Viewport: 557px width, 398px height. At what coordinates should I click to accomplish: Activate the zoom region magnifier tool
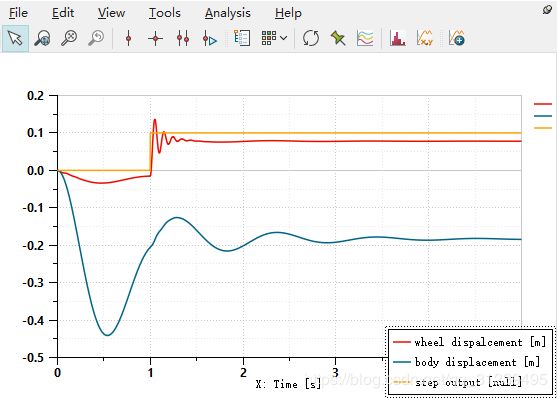(x=42, y=38)
